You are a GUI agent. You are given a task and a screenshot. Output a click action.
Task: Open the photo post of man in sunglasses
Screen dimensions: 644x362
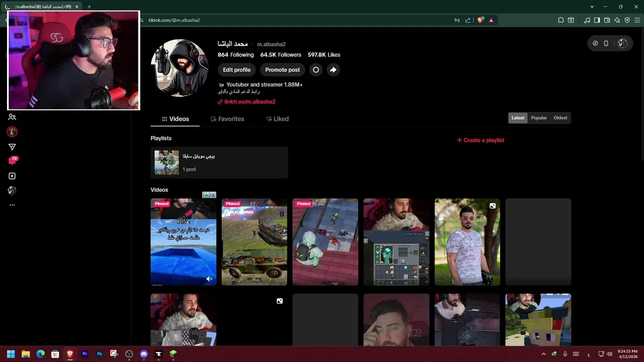[467, 242]
